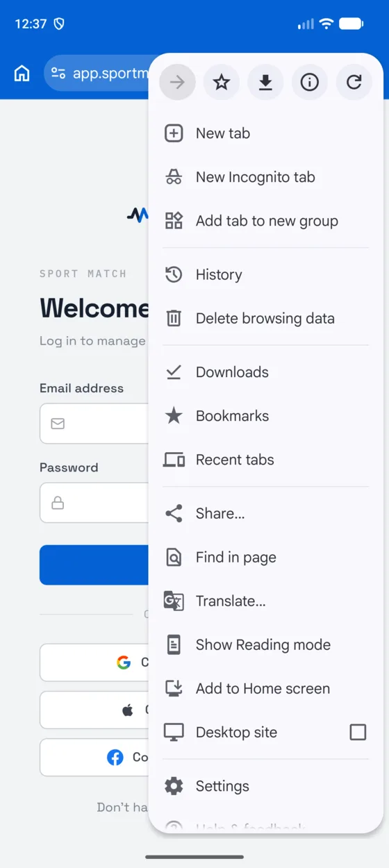Enable the Desktop site checkbox

[358, 732]
